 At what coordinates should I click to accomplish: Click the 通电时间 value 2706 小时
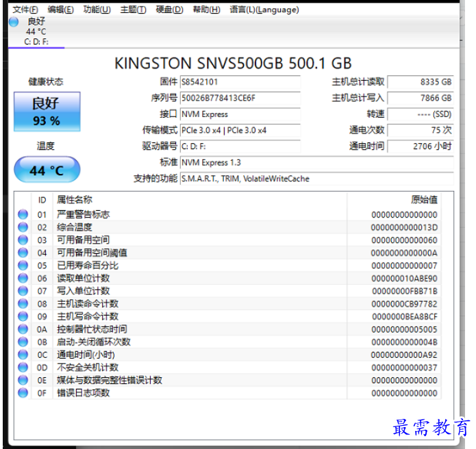(421, 146)
